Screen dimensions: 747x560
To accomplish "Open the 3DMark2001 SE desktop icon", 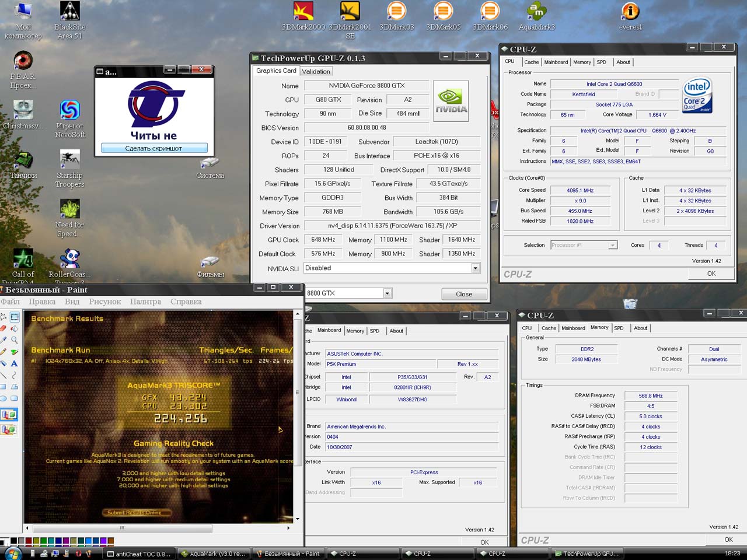I will pyautogui.click(x=350, y=20).
